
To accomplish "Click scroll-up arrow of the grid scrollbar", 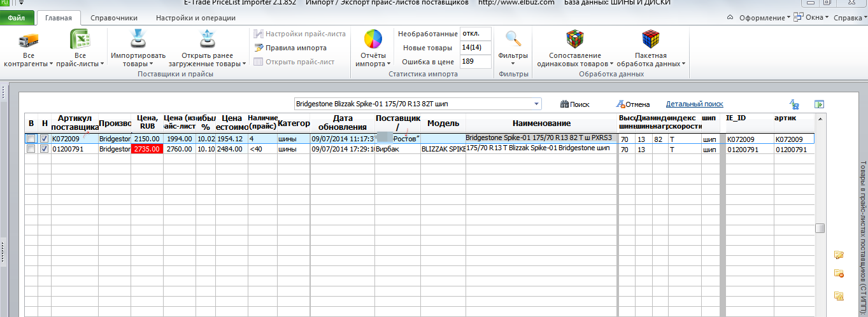I will click(821, 119).
